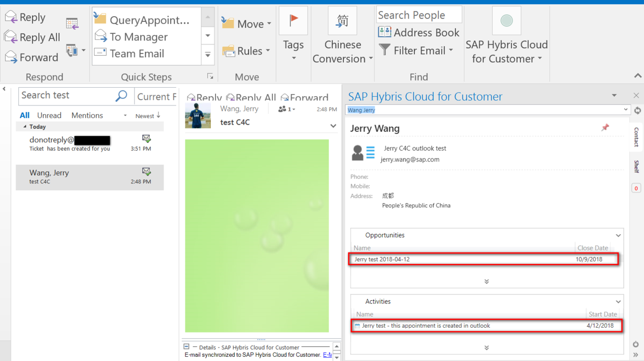Image resolution: width=644 pixels, height=361 pixels.
Task: Open Filter Email dropdown
Action: coord(416,50)
